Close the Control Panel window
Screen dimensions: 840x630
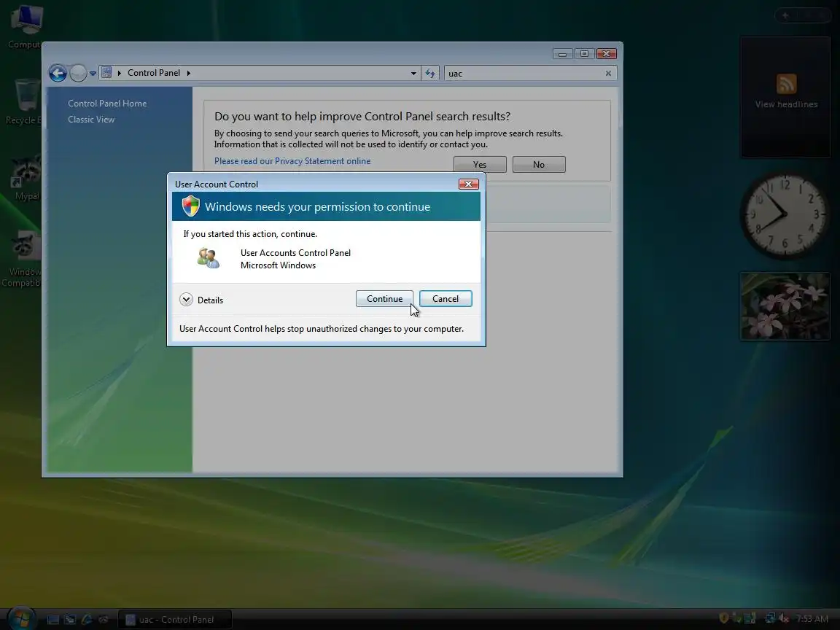[x=607, y=53]
